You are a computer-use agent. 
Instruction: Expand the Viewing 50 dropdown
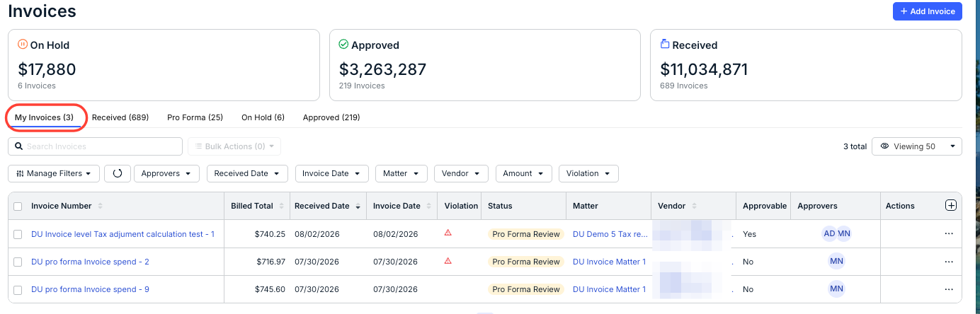tap(916, 146)
